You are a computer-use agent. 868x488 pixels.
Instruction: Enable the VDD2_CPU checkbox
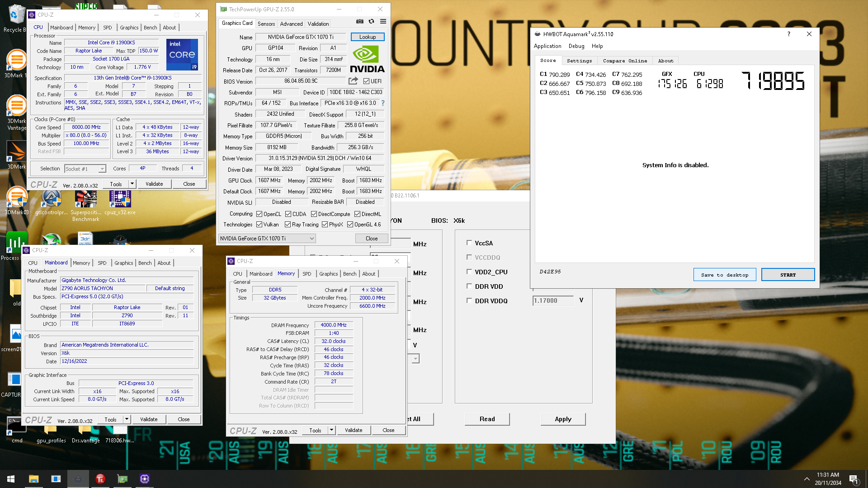(469, 272)
